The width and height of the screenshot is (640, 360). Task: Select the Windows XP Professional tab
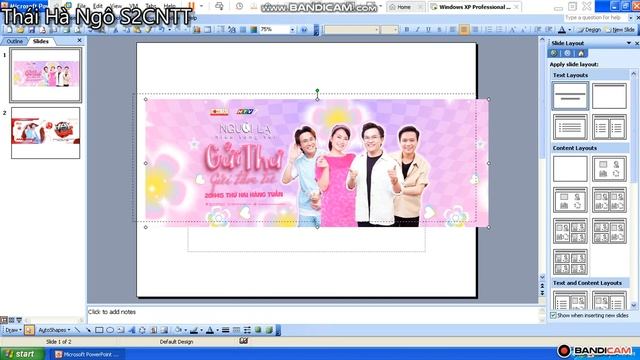[x=475, y=7]
